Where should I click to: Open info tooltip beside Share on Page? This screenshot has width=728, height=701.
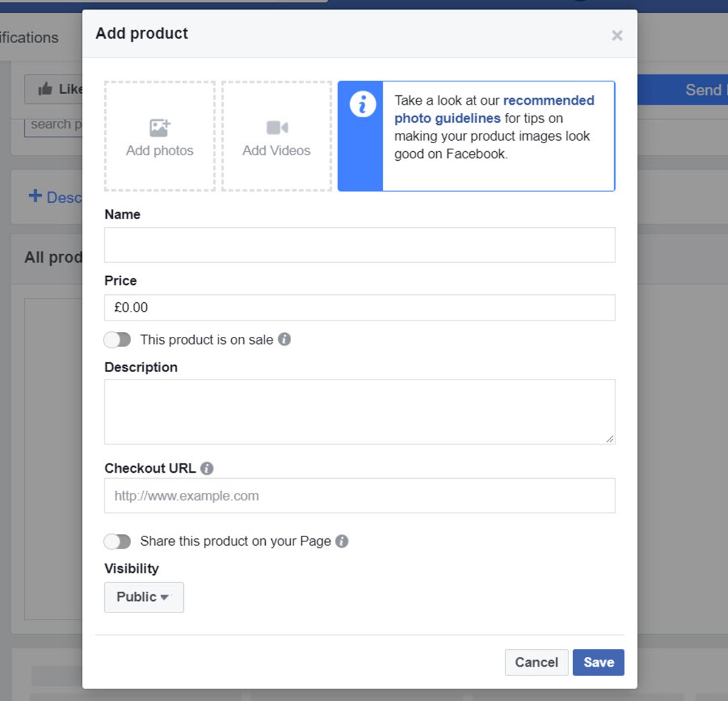342,541
